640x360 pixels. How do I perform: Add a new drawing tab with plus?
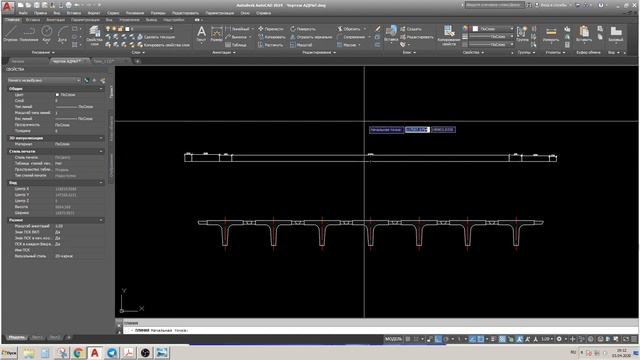138,61
